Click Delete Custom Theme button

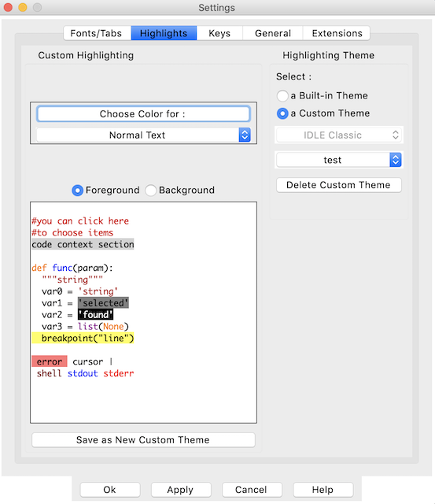[339, 185]
